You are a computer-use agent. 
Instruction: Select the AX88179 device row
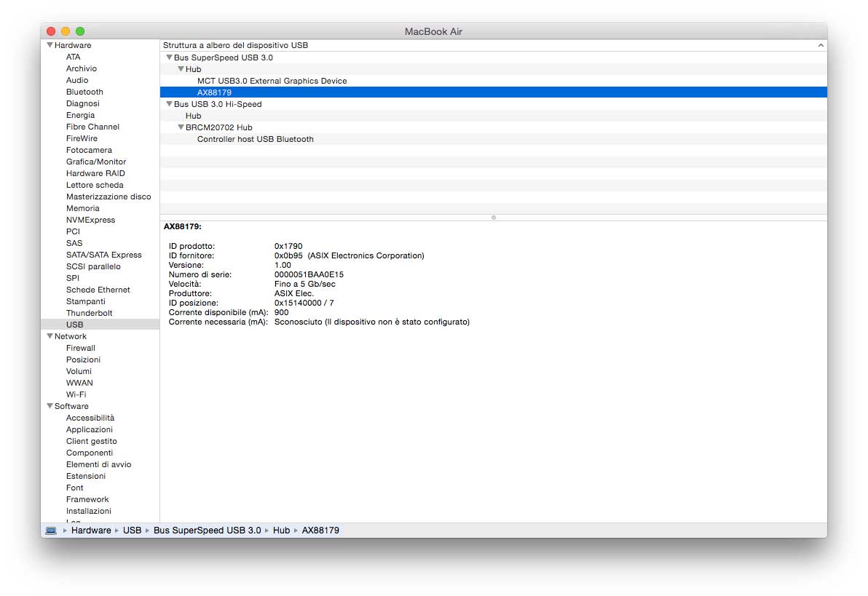(494, 92)
